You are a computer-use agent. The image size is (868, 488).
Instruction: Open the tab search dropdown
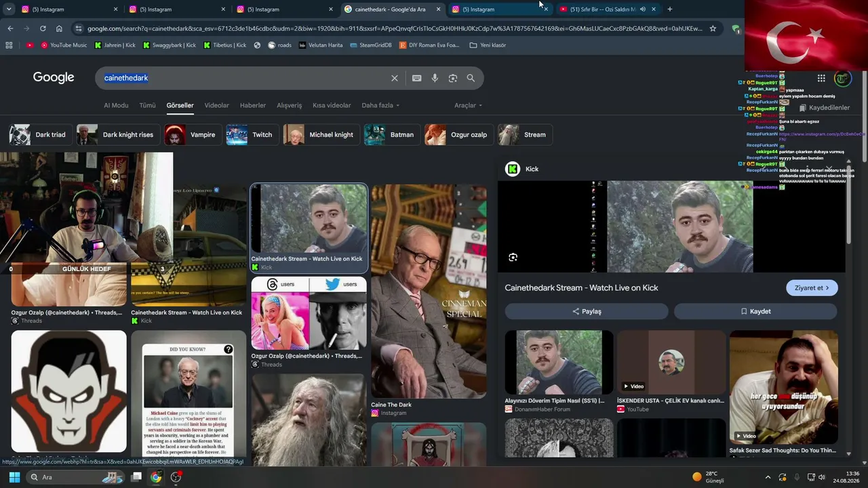(9, 9)
